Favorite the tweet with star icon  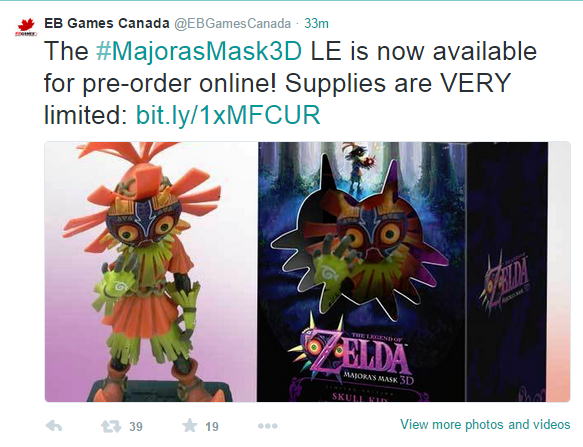point(190,425)
